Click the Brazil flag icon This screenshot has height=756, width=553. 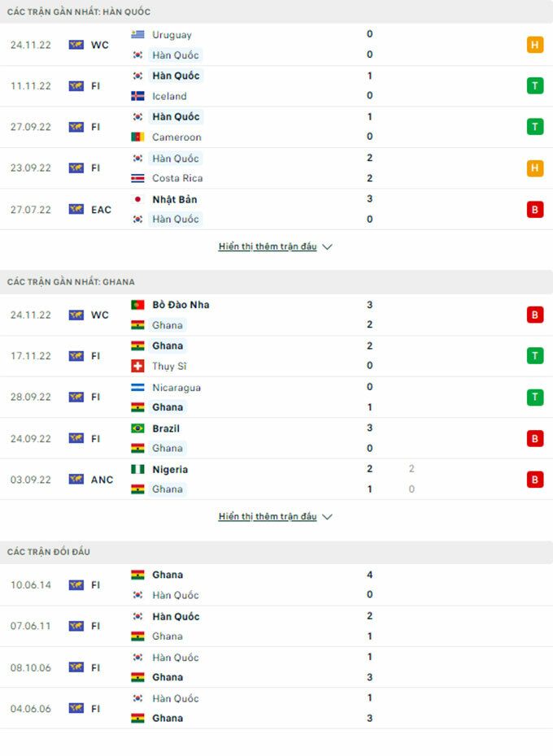(x=137, y=428)
